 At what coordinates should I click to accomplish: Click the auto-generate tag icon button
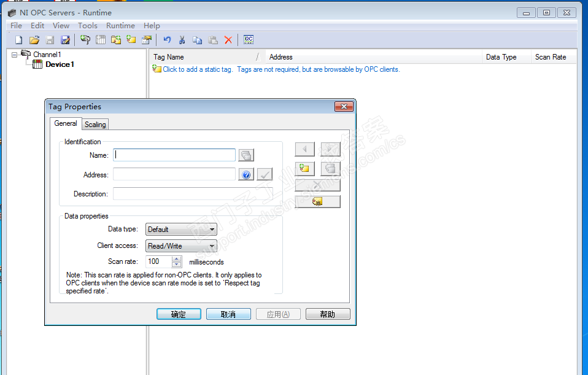coord(317,202)
